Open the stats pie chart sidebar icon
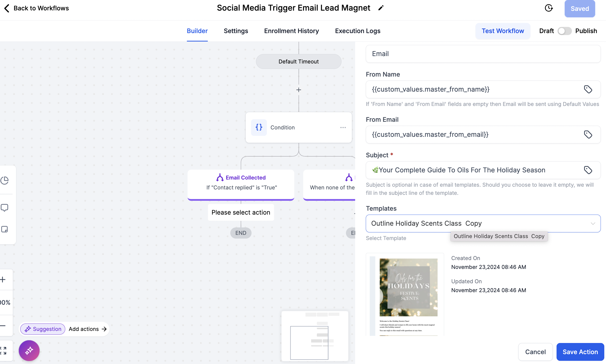Image resolution: width=606 pixels, height=364 pixels. (x=5, y=181)
